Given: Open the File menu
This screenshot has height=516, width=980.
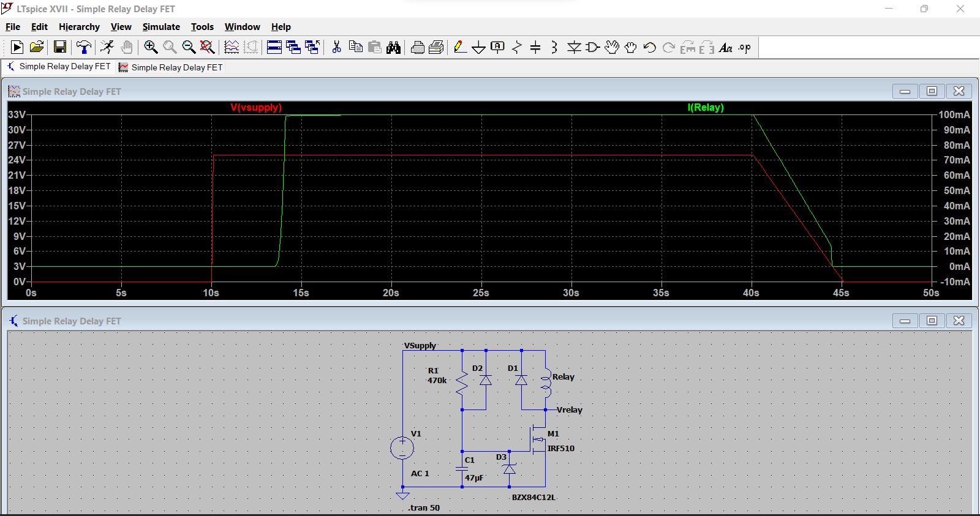Looking at the screenshot, I should (13, 27).
